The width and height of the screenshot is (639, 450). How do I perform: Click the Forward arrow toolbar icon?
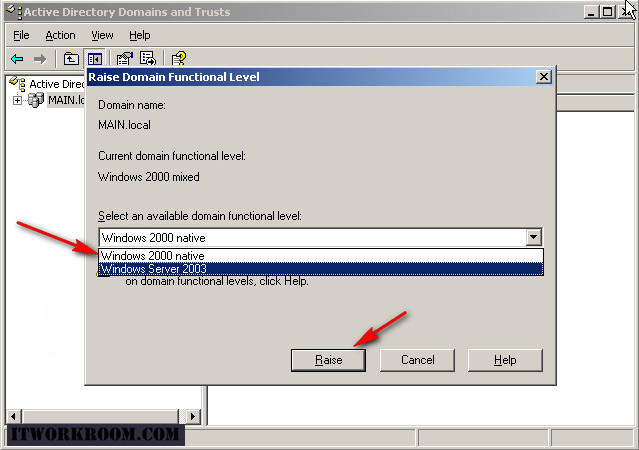(40, 59)
